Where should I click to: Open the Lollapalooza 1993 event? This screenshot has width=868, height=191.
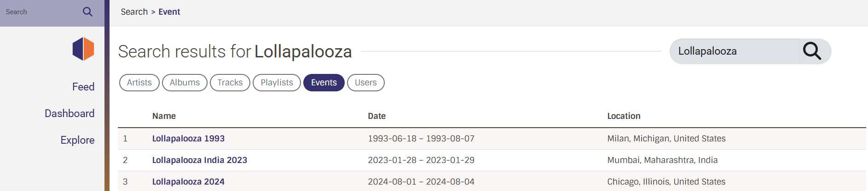[x=188, y=139]
